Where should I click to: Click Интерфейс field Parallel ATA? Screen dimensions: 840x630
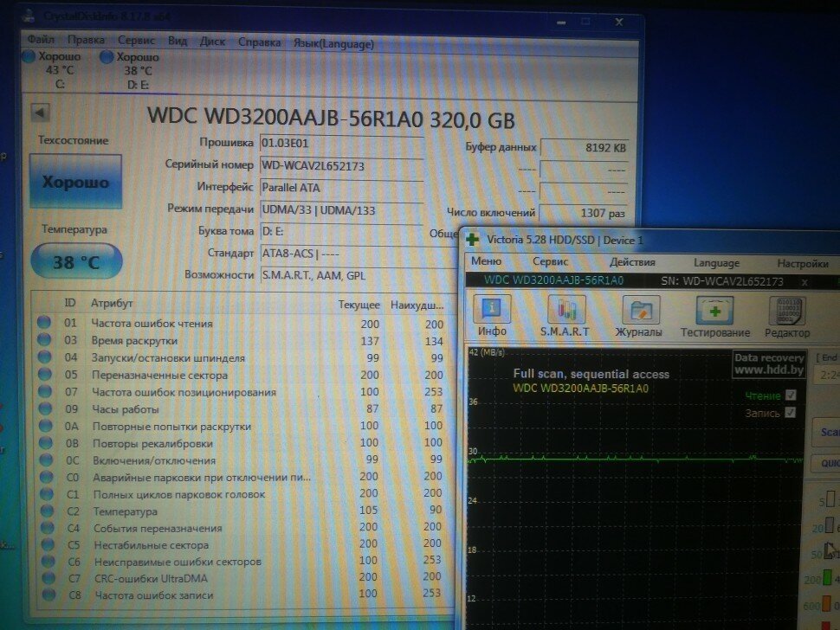click(341, 187)
